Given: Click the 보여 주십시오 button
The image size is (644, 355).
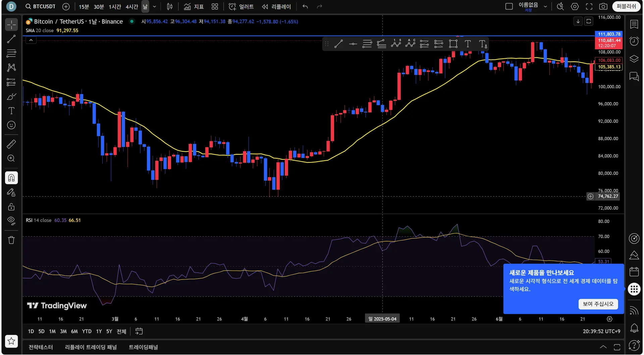Looking at the screenshot, I should pos(598,304).
